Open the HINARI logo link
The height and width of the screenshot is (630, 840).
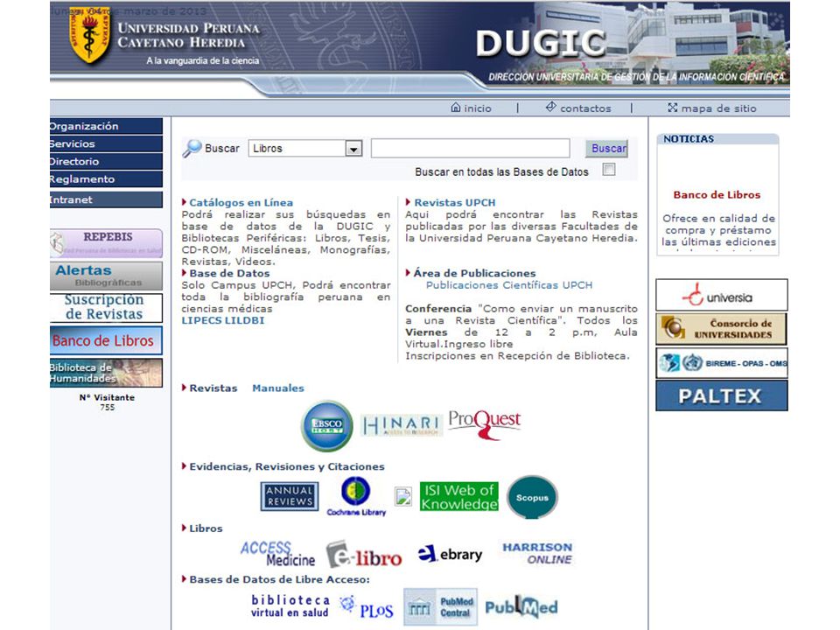402,425
